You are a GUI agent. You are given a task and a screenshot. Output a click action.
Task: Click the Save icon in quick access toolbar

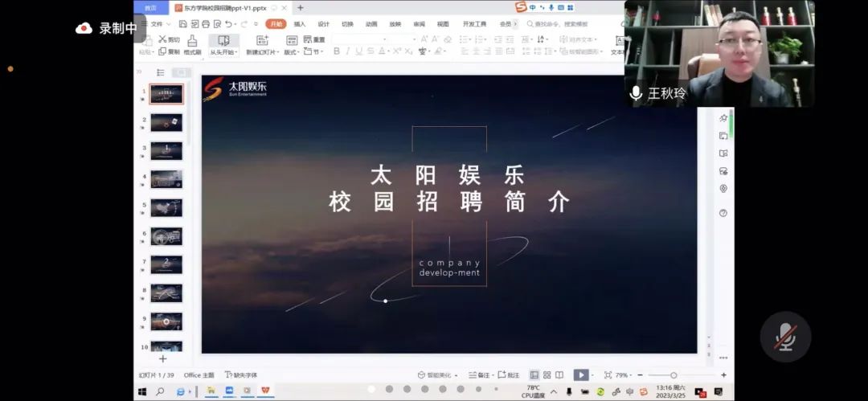(182, 24)
